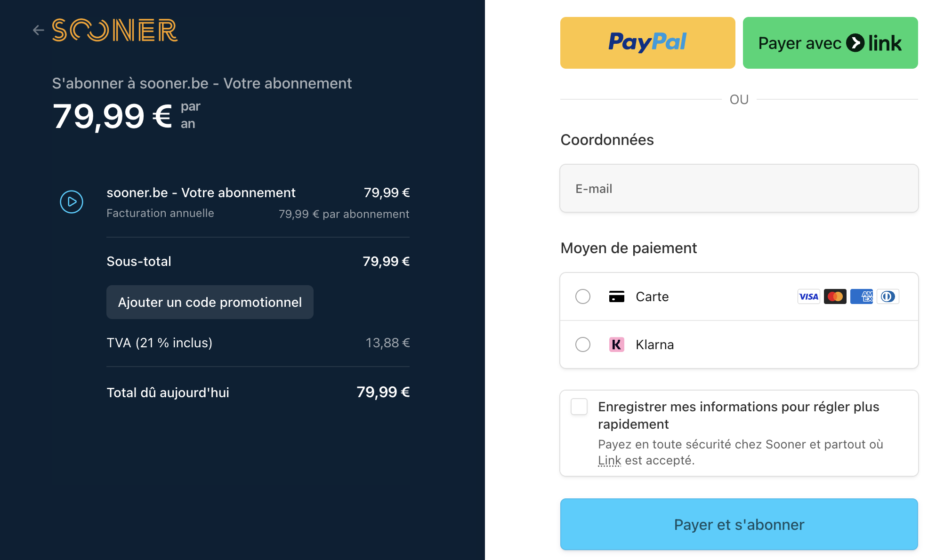Click the play circle subscription icon

(x=72, y=202)
